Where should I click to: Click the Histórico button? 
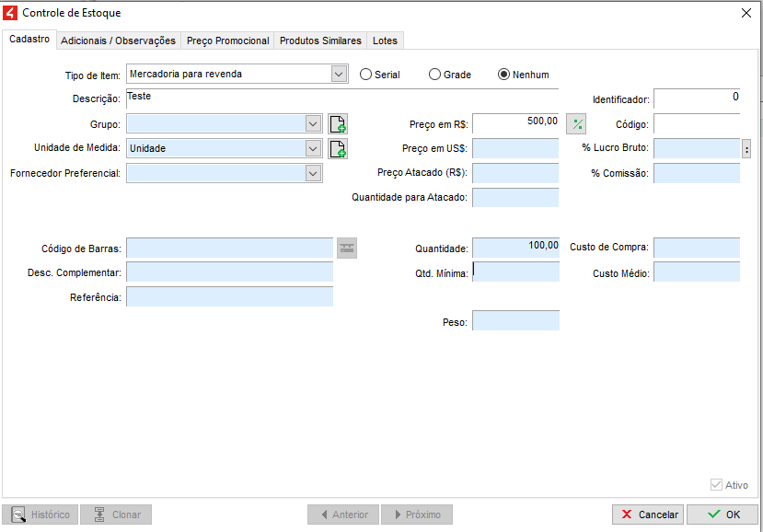(x=40, y=515)
